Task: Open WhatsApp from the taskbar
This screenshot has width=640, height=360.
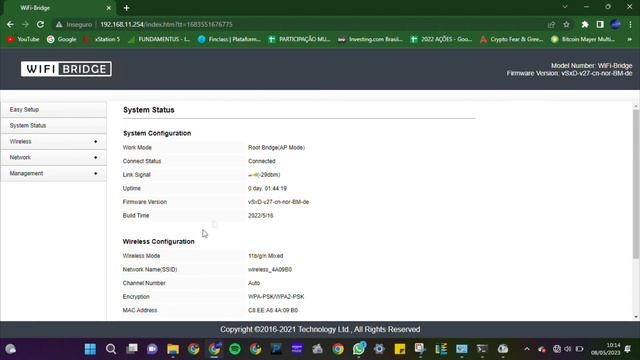Action: [x=359, y=349]
